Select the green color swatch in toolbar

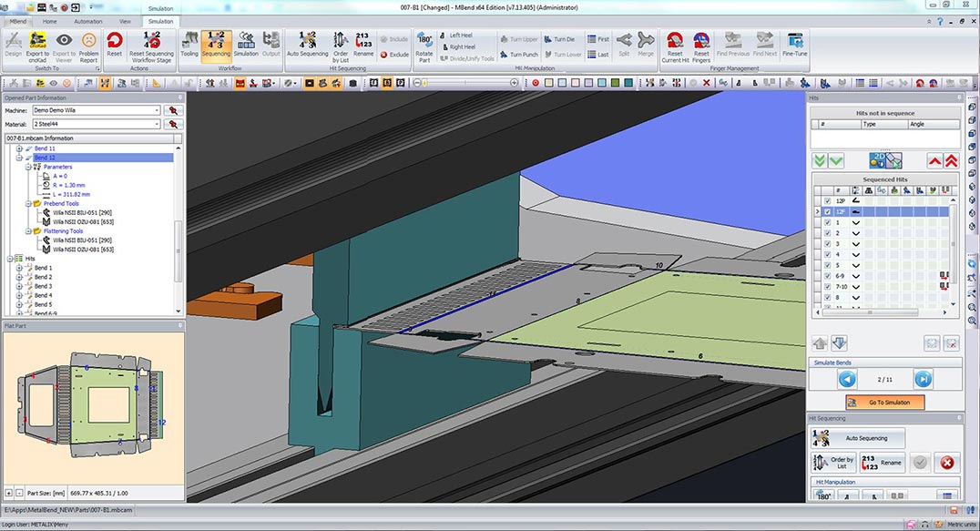[x=617, y=83]
